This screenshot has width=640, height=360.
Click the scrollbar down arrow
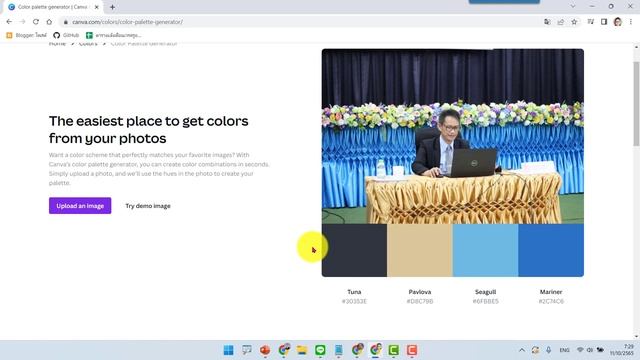(x=636, y=336)
